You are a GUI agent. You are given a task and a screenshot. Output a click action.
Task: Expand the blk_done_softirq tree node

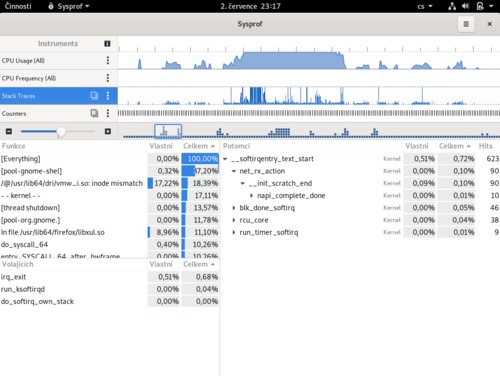(234, 208)
